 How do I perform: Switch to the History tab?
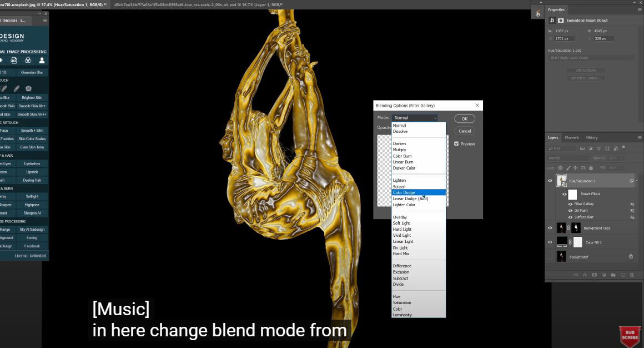(x=592, y=137)
